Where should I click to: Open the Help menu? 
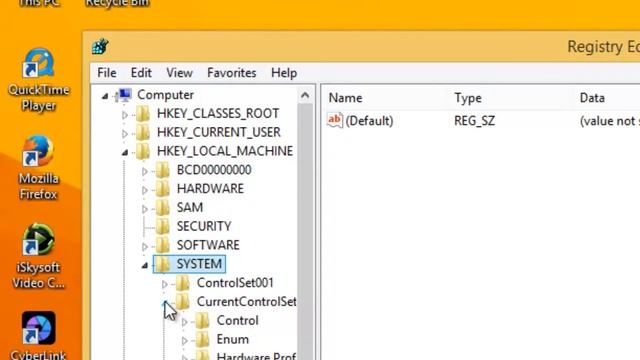pyautogui.click(x=284, y=73)
